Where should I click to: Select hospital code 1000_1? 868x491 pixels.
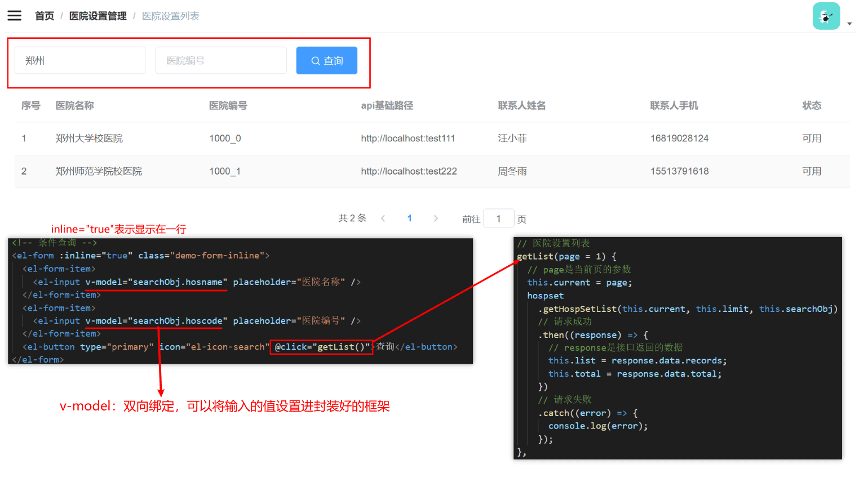pos(225,171)
